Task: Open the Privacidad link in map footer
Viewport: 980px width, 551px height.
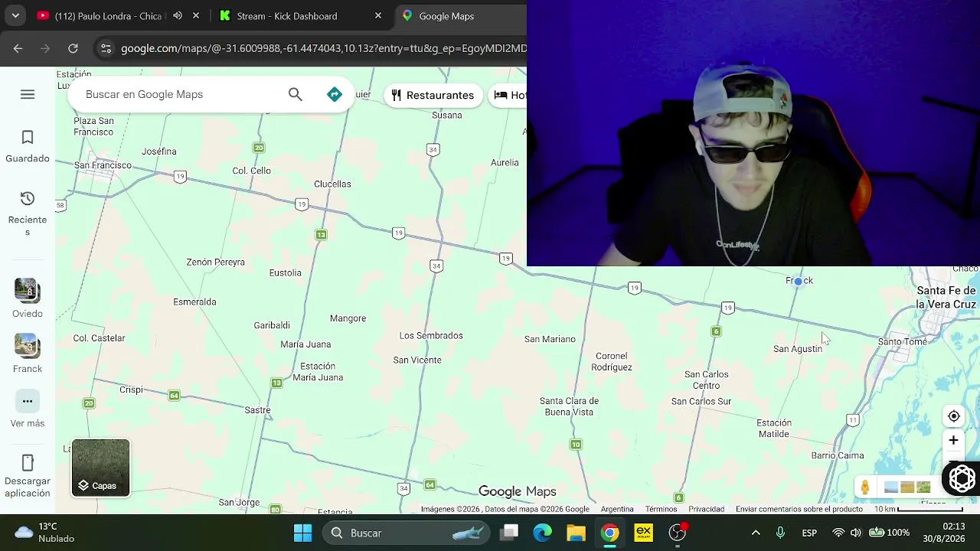Action: (706, 509)
